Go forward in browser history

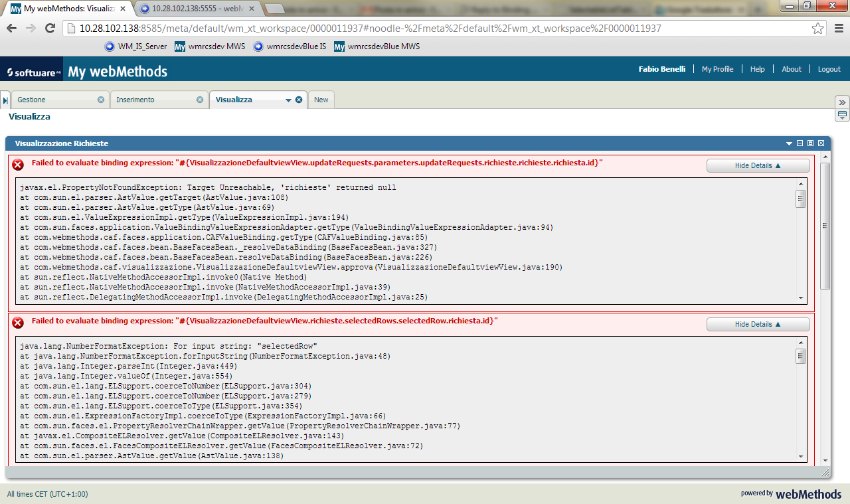pyautogui.click(x=31, y=28)
